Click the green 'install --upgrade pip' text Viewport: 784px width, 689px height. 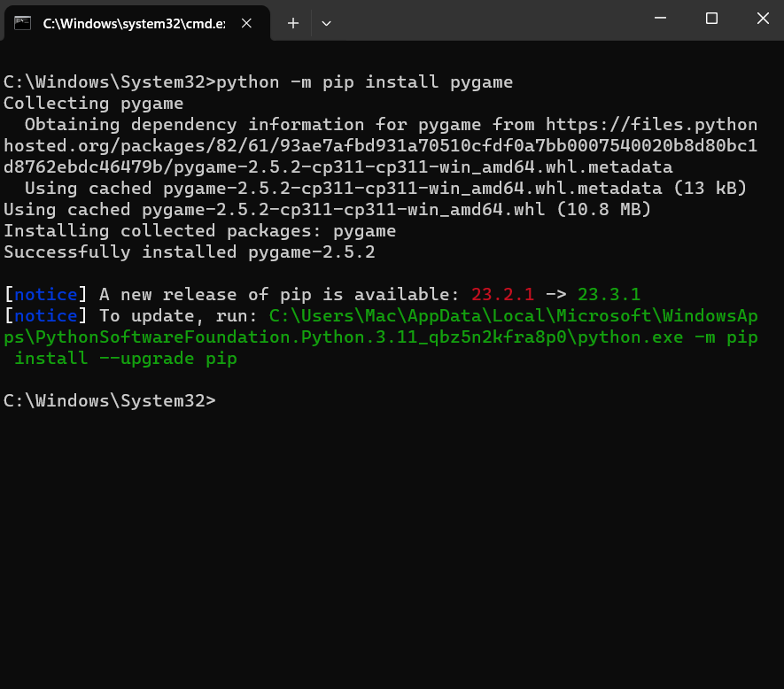[126, 359]
